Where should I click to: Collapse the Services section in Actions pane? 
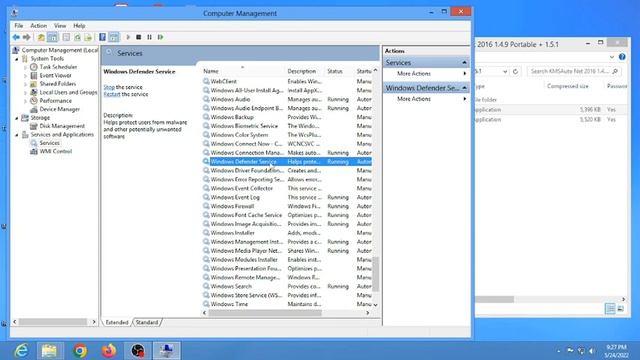464,63
